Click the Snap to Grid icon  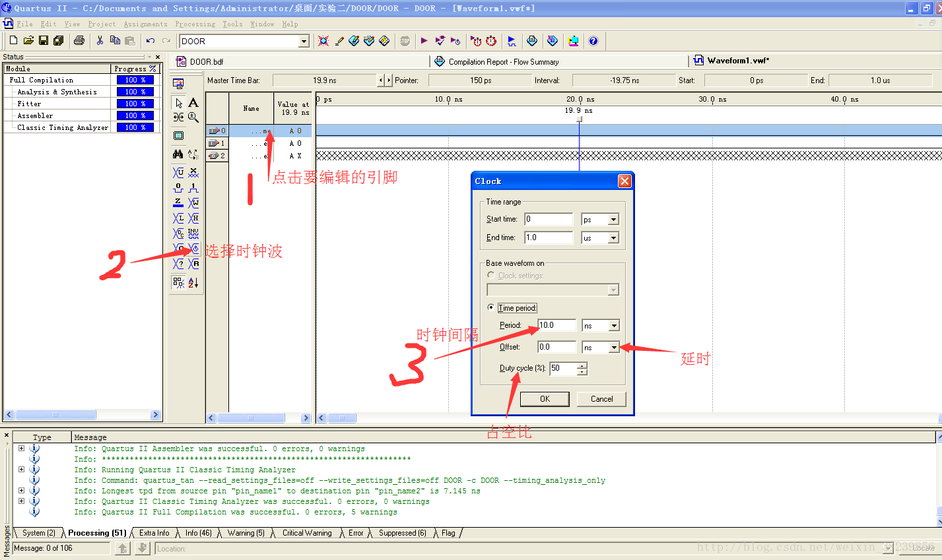coord(178,282)
